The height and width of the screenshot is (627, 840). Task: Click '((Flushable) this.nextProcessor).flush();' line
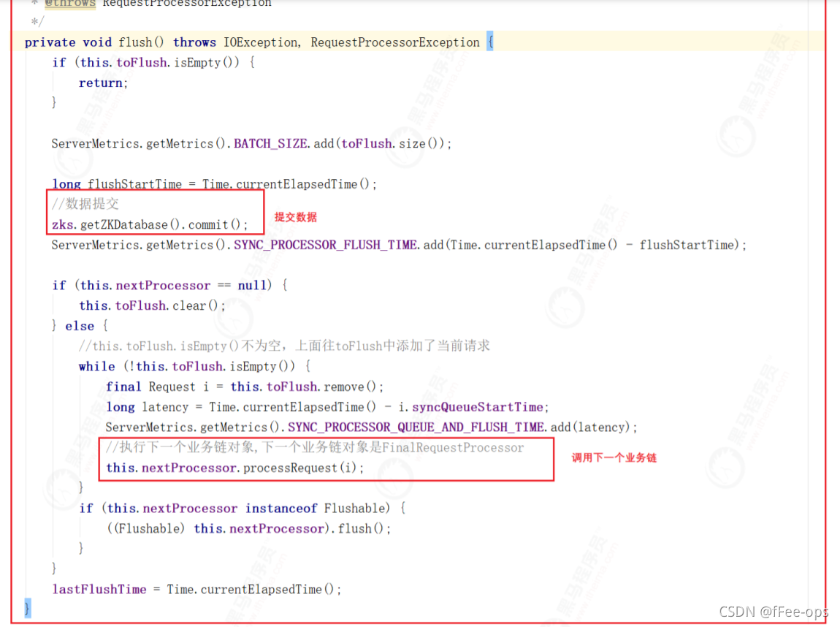(x=248, y=529)
